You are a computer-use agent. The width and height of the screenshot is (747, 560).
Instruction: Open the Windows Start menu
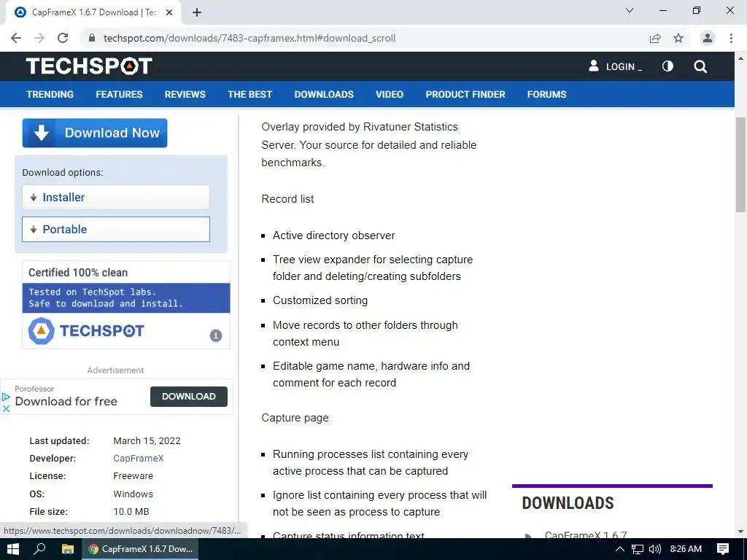13,549
